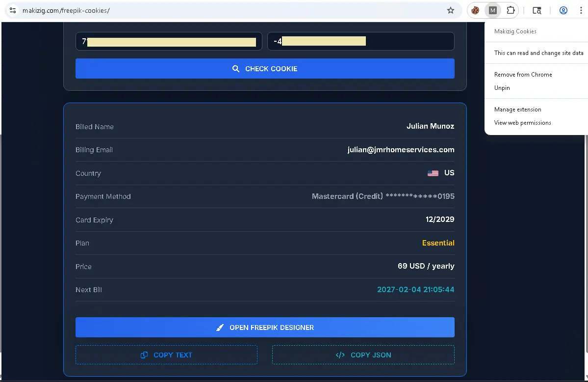Open the Extensions puzzle piece menu
Image resolution: width=588 pixels, height=382 pixels.
pos(511,10)
